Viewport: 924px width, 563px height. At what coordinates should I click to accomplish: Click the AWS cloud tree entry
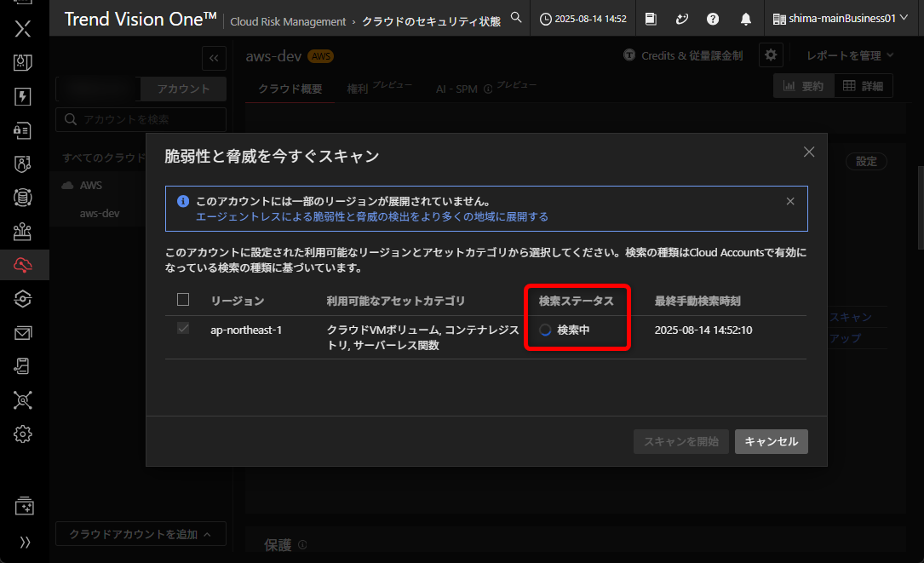(x=90, y=185)
